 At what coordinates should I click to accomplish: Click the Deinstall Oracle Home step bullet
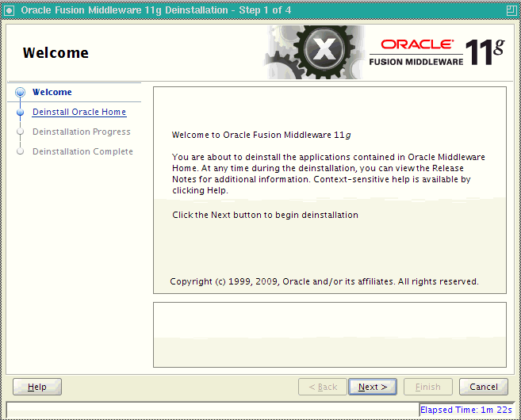[21, 113]
